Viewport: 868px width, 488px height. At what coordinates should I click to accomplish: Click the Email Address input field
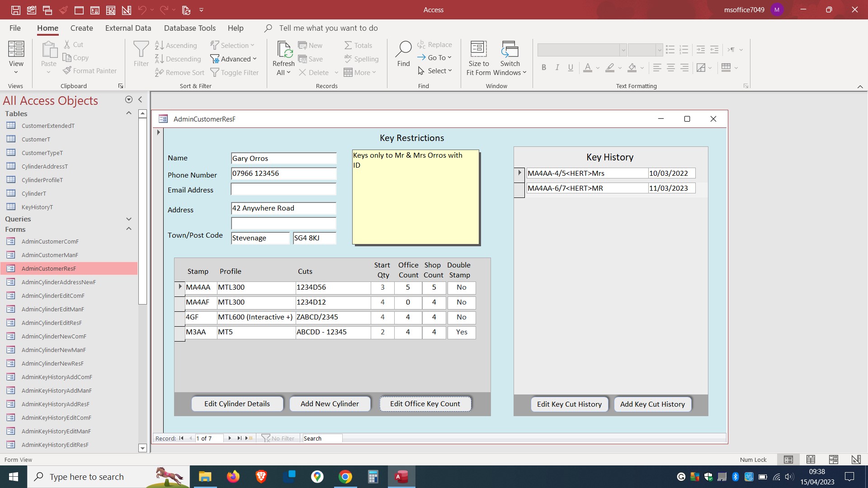pos(284,189)
